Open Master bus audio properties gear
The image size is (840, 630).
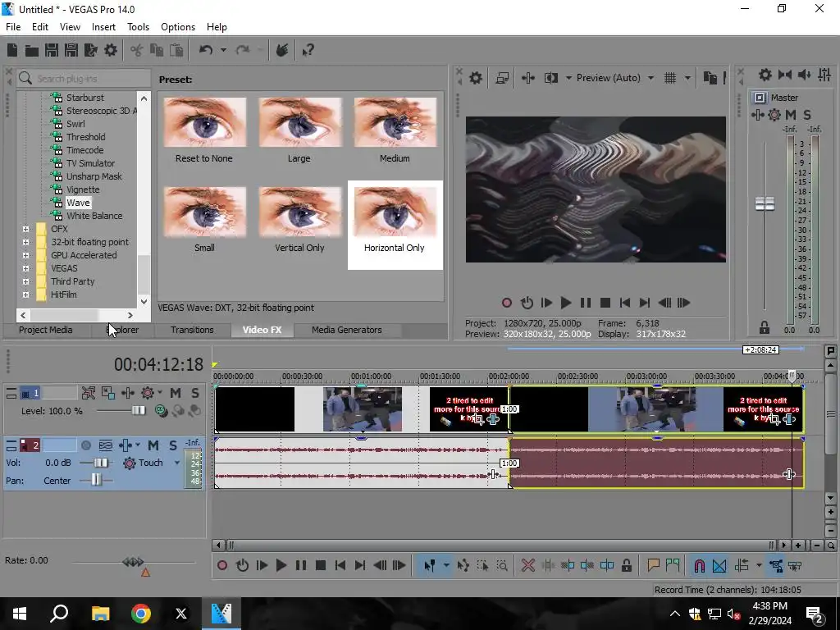click(765, 75)
